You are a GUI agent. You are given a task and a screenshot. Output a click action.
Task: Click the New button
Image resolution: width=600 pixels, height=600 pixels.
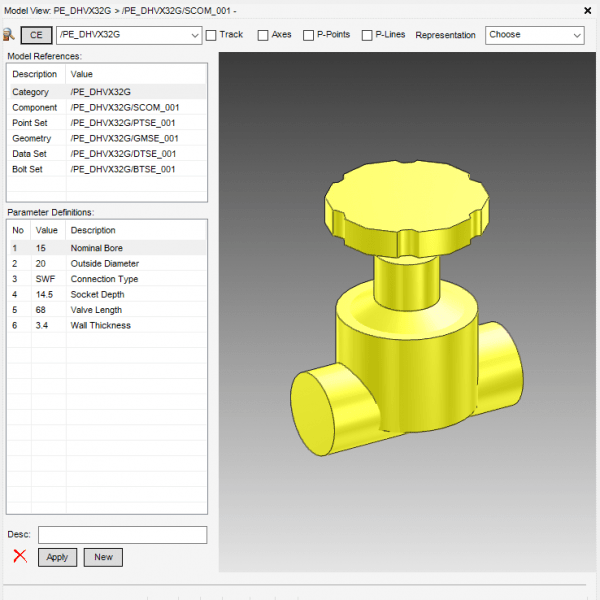[x=103, y=557]
